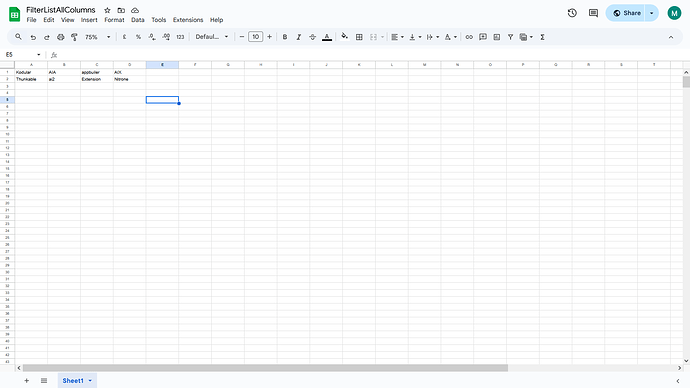This screenshot has height=388, width=690.
Task: Toggle strikethrough formatting
Action: pos(312,37)
